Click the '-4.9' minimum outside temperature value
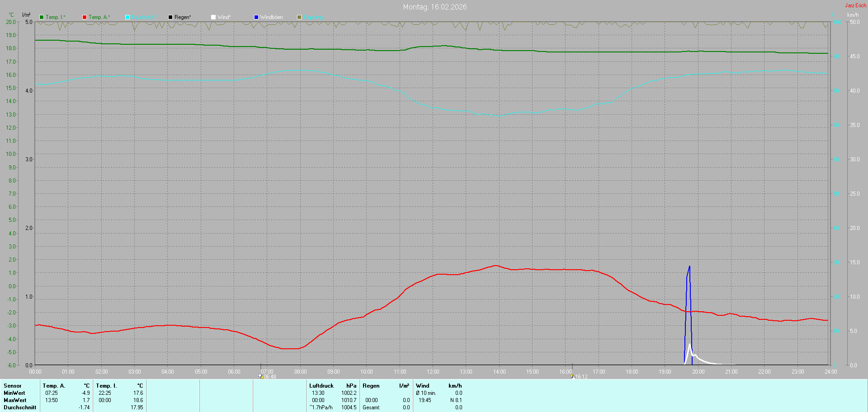868x412 pixels. 85,393
